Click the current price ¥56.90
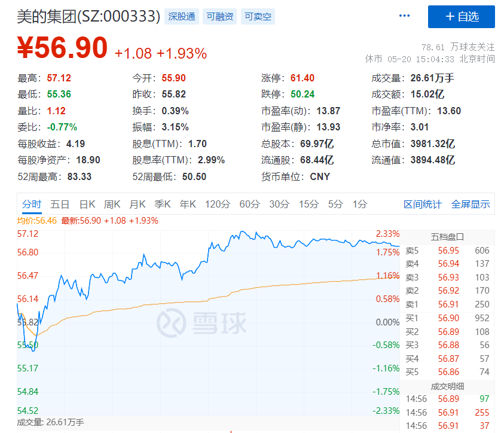The height and width of the screenshot is (433, 504). 62,48
